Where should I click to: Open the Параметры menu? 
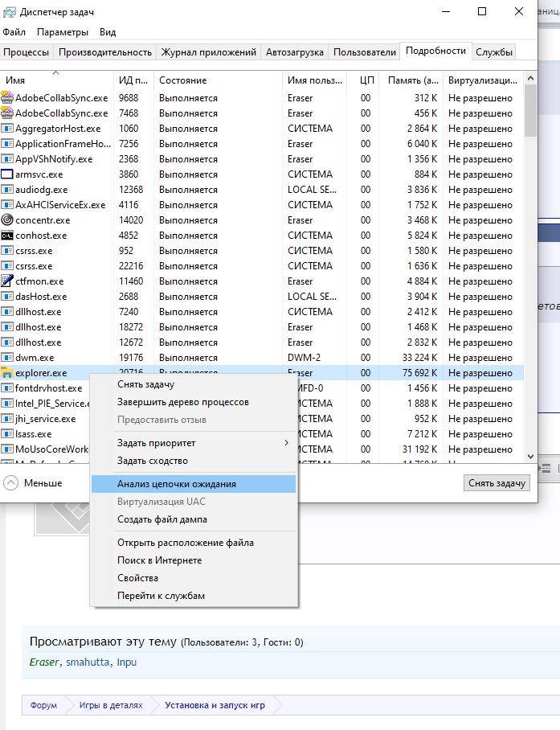click(x=63, y=32)
